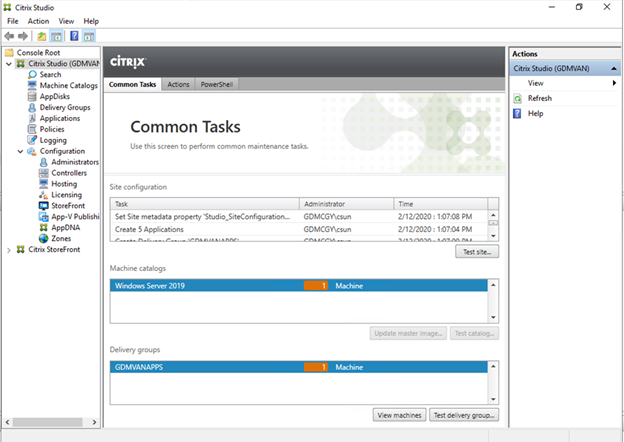Open the View submenu arrow in Actions
This screenshot has width=624, height=442.
click(614, 83)
